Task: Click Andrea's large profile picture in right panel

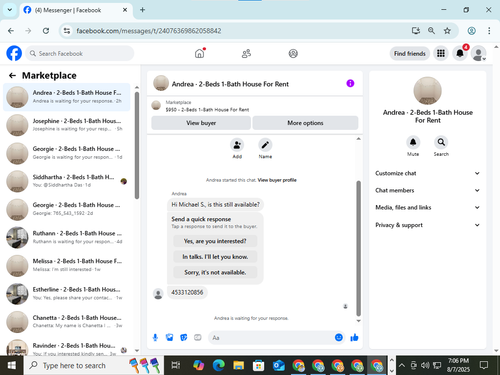Action: coord(427,91)
